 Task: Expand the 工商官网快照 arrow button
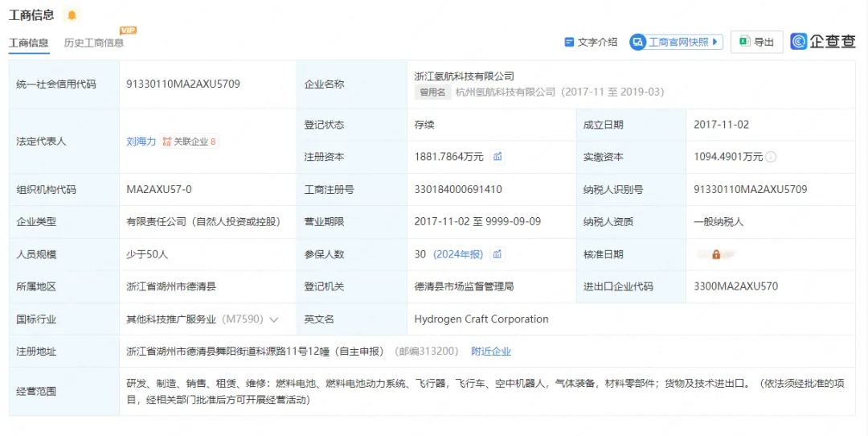pos(715,42)
